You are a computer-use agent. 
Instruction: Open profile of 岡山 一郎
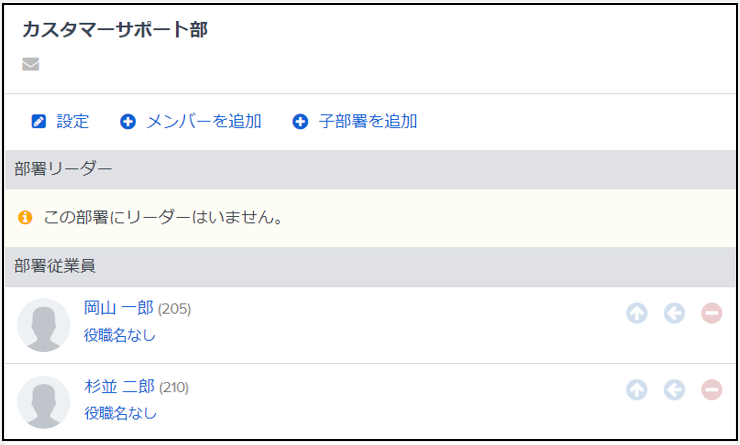coord(119,308)
